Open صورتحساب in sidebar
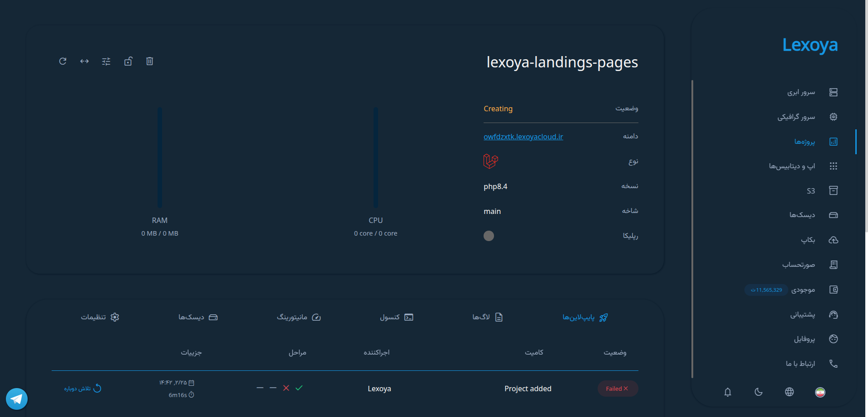 click(810, 265)
